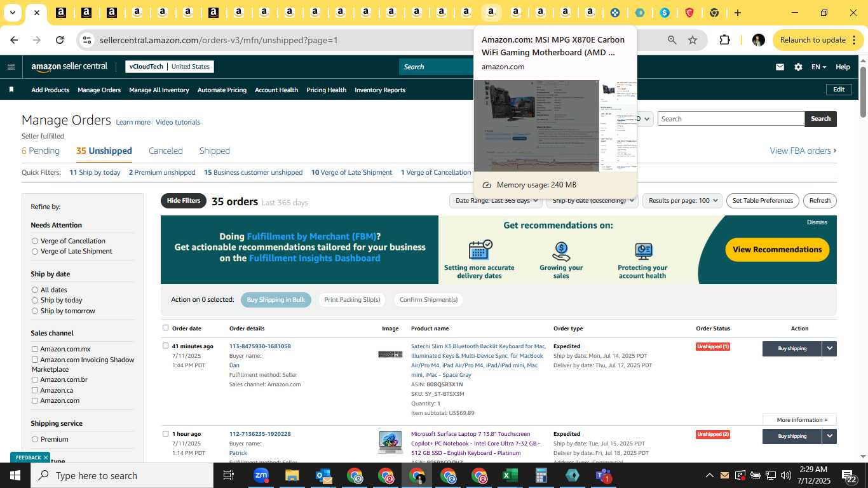
Task: Expand Buy shipping arrow for Surface Laptop order
Action: point(829,436)
